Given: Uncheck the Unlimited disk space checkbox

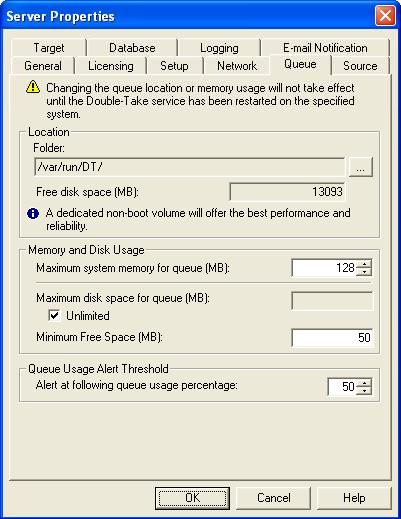Looking at the screenshot, I should [54, 315].
